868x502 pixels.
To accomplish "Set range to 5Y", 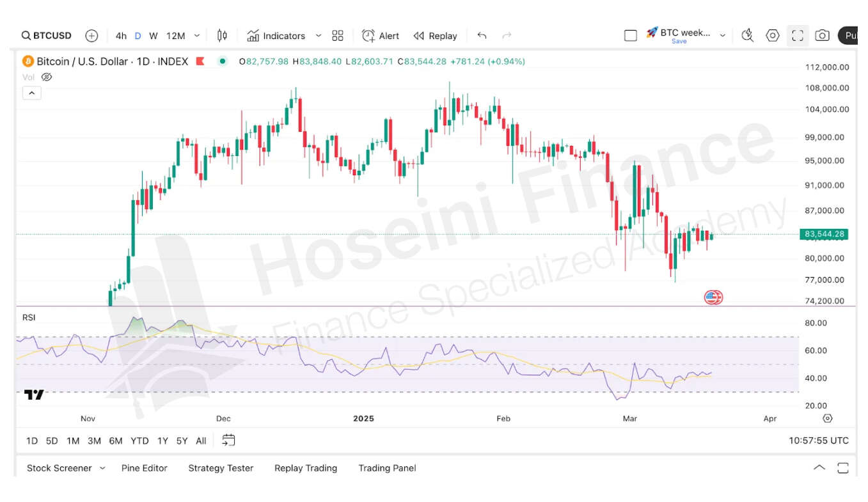I will coord(182,441).
